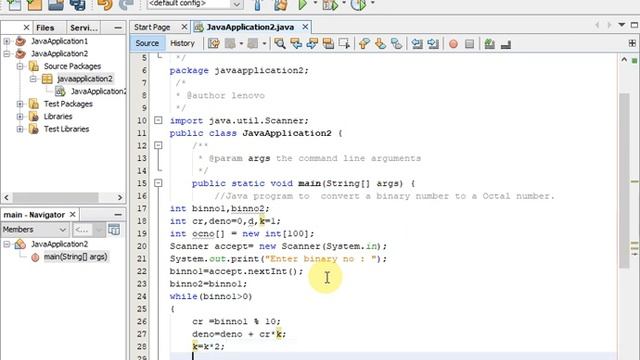Screen dimensions: 640x360
Task: Open the default config combo box
Action: (195, 4)
